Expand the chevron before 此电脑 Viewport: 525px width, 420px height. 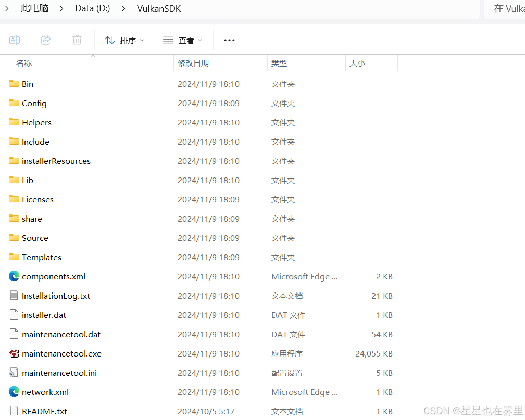point(7,9)
